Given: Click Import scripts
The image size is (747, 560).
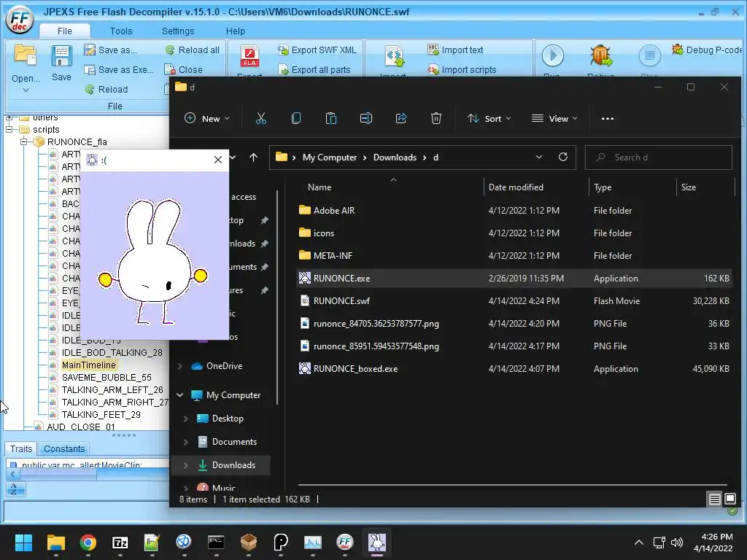Looking at the screenshot, I should tap(462, 69).
